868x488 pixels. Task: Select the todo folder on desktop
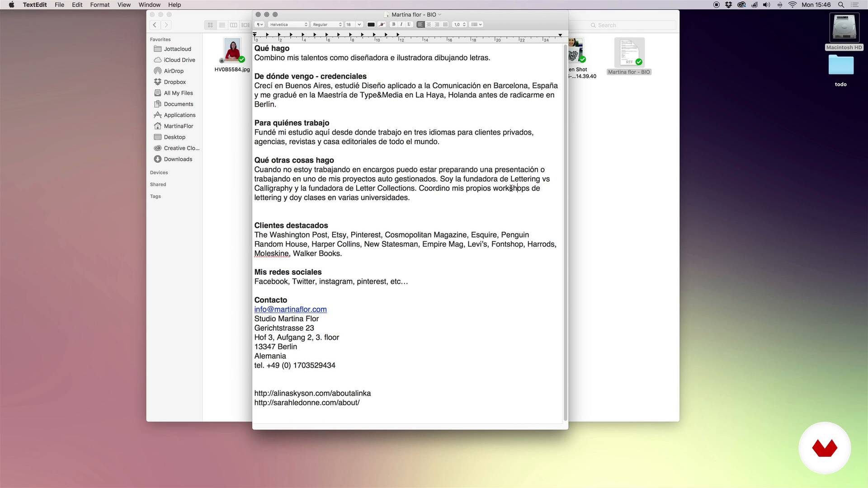[841, 66]
